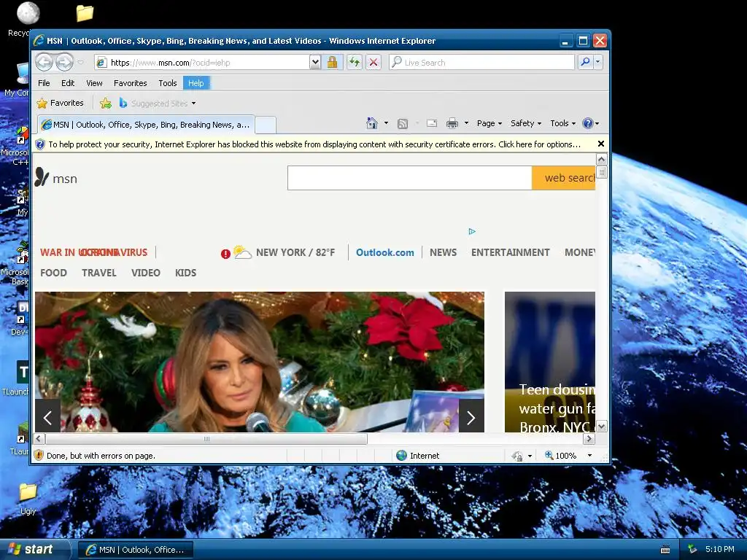747x560 pixels.
Task: Refresh the page with green arrows icon
Action: coord(354,62)
